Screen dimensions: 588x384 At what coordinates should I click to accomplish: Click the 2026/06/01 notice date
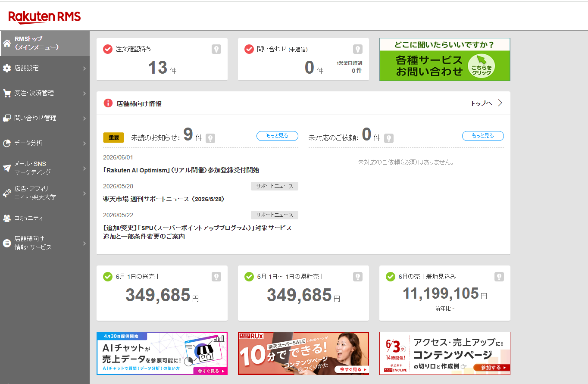pos(118,157)
